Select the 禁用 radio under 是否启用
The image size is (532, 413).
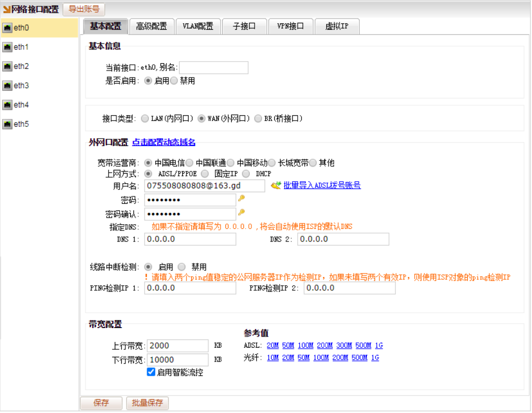click(174, 81)
